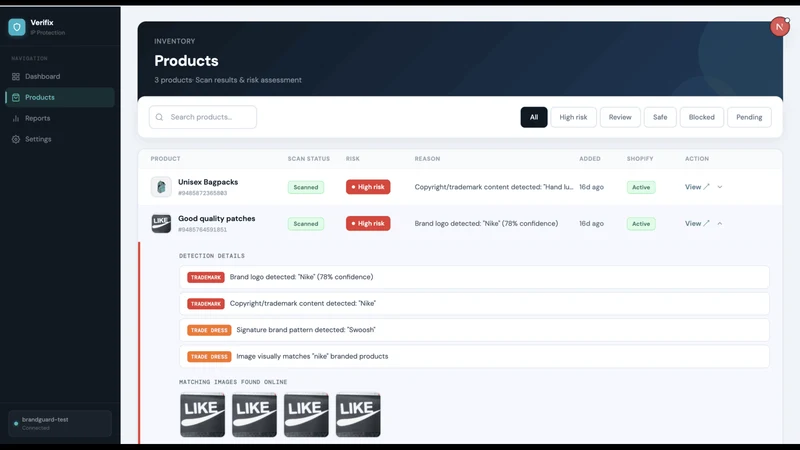Select the All filter tab
This screenshot has width=800, height=450.
coord(534,117)
